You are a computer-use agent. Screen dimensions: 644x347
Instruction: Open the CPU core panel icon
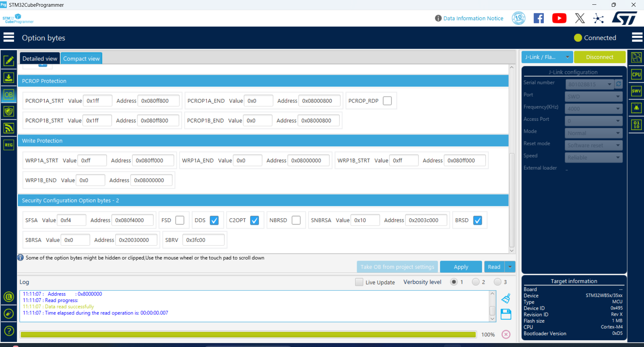click(x=636, y=74)
